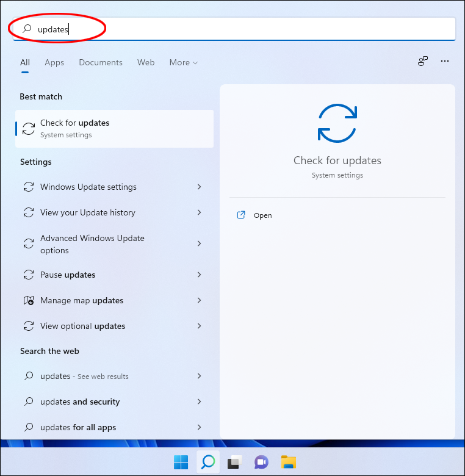The height and width of the screenshot is (476, 465).
Task: Open Windows Update settings result
Action: tap(115, 187)
